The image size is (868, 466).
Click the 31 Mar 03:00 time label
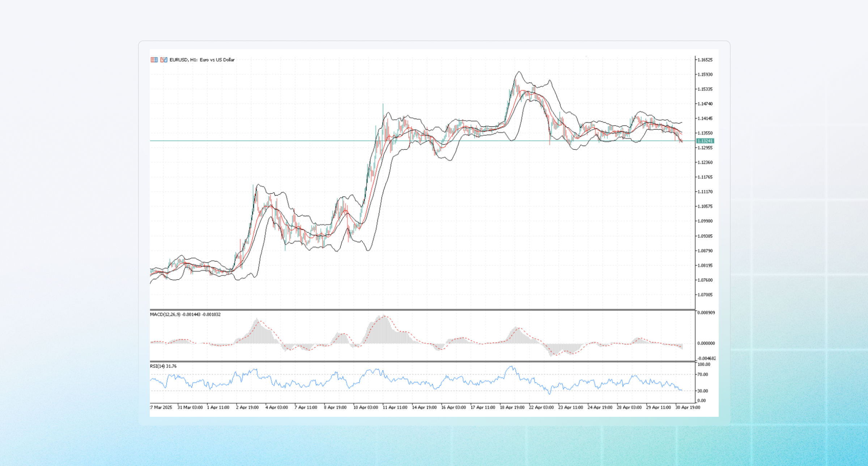click(190, 407)
